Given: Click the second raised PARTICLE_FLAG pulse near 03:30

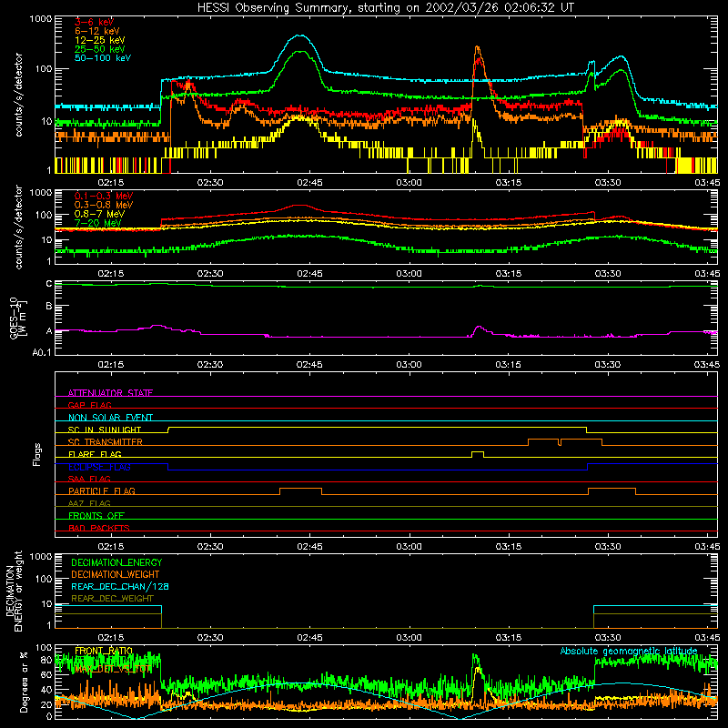Looking at the screenshot, I should pyautogui.click(x=612, y=490).
